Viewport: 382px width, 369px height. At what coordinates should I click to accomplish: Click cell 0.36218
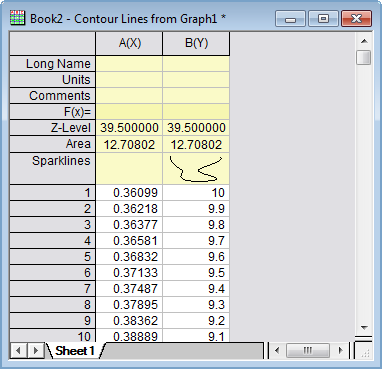click(129, 209)
